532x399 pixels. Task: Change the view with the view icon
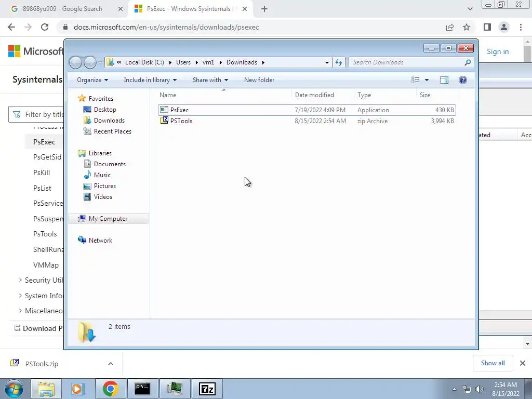(x=415, y=80)
